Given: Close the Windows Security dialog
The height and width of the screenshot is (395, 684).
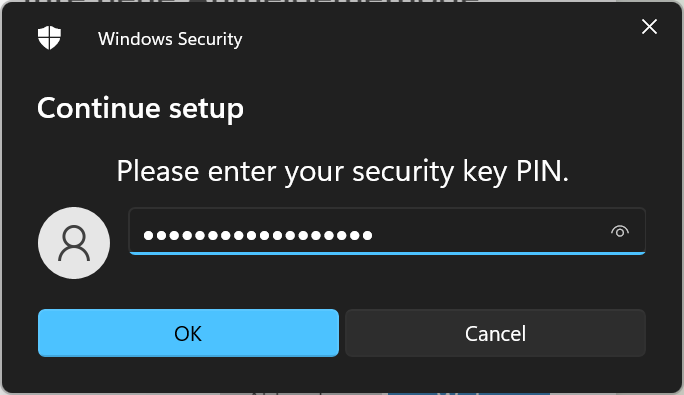Looking at the screenshot, I should point(649,27).
